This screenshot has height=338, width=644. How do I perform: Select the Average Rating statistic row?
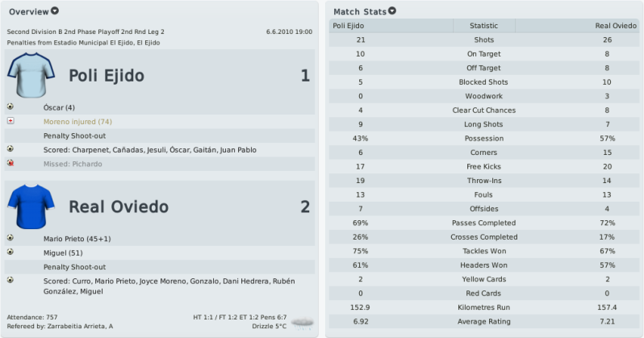click(484, 321)
